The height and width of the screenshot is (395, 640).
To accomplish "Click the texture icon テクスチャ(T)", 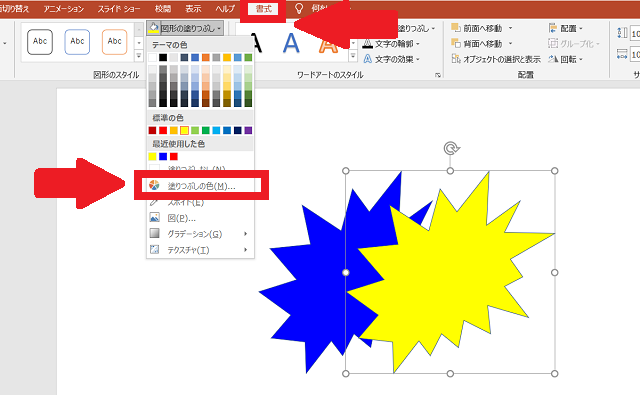I will [x=154, y=249].
